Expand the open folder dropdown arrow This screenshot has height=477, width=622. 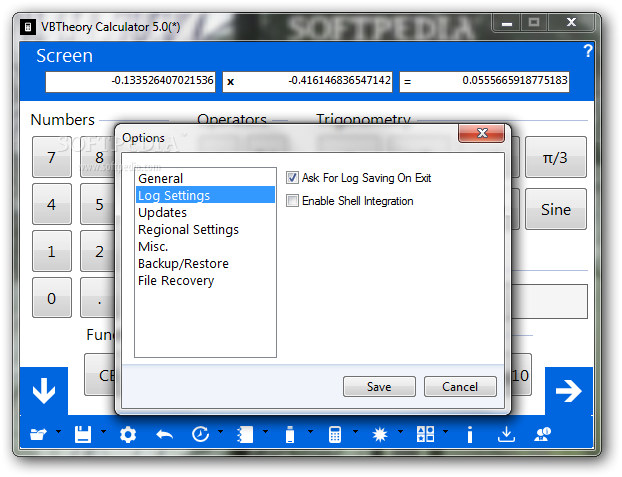59,431
